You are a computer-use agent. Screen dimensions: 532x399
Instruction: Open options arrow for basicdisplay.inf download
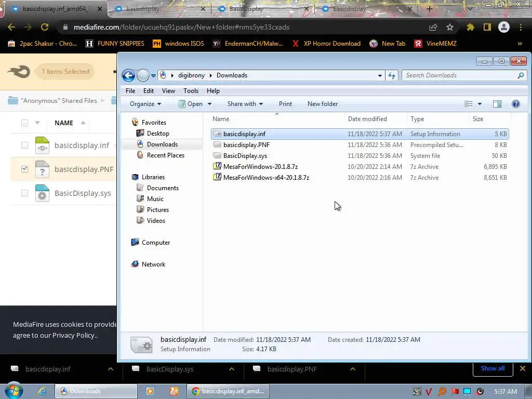[111, 369]
